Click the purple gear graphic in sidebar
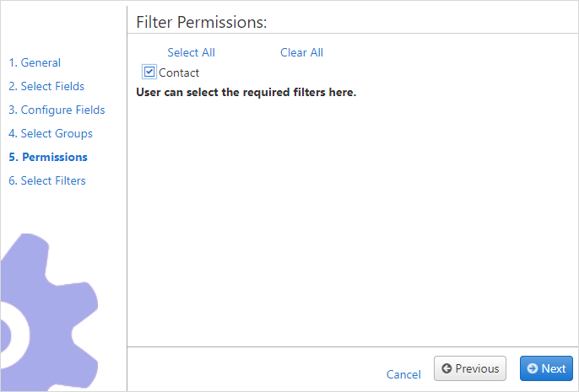 pyautogui.click(x=49, y=312)
